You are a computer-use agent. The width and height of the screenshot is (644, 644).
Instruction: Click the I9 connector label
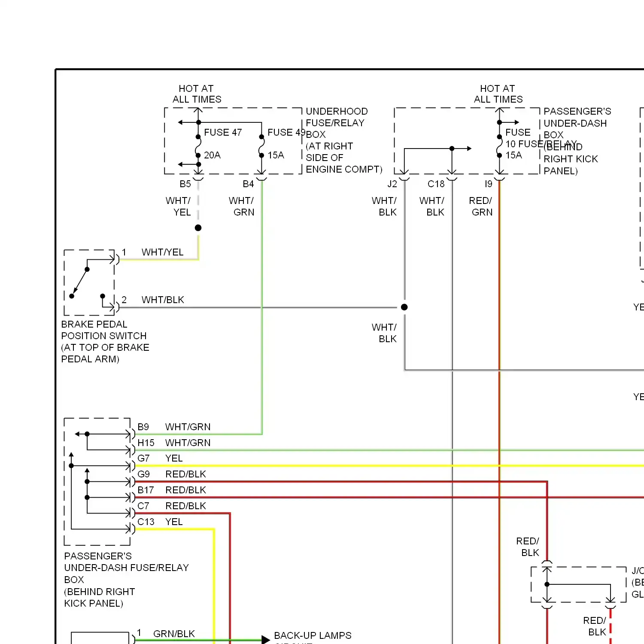coord(488,184)
